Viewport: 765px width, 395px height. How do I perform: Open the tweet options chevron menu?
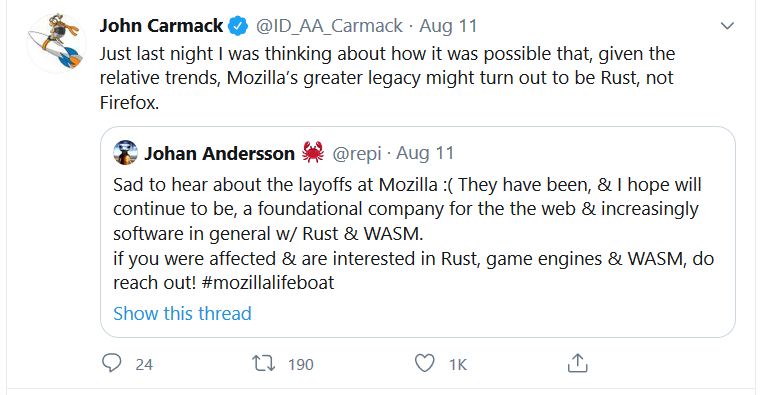coord(727,26)
